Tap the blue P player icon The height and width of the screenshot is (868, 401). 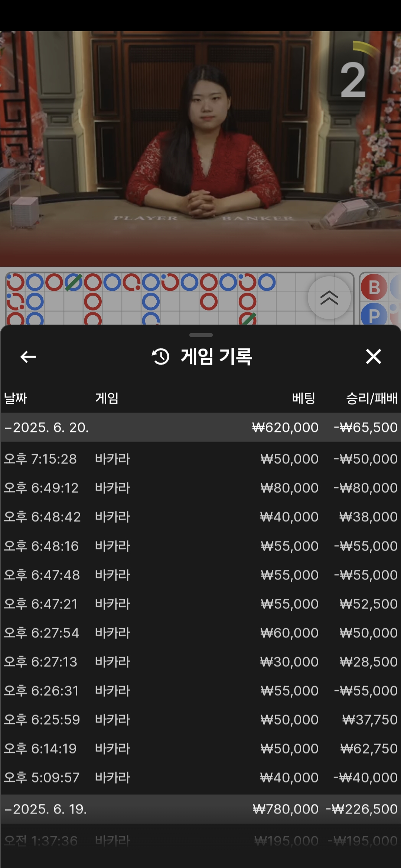[374, 316]
